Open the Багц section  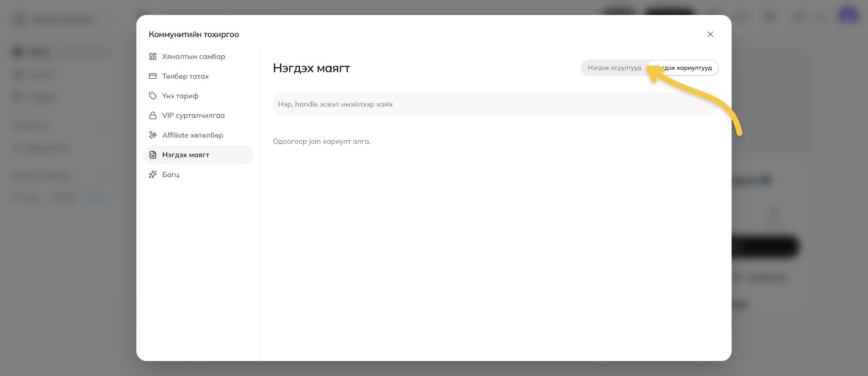(198, 174)
